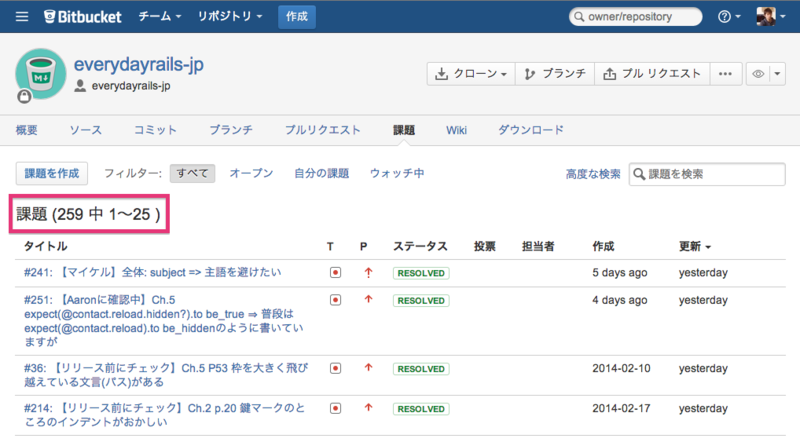
Task: Focus the 課題を検索 search field
Action: (x=707, y=174)
